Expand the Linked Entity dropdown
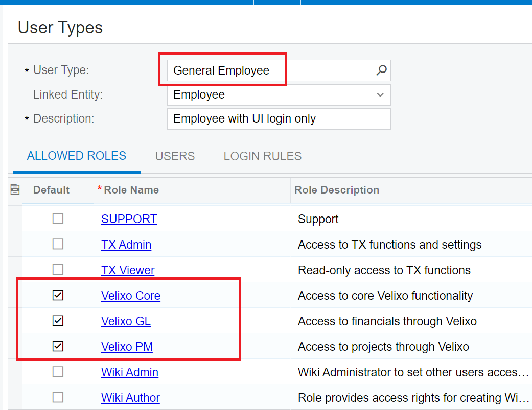532x410 pixels. click(x=380, y=95)
